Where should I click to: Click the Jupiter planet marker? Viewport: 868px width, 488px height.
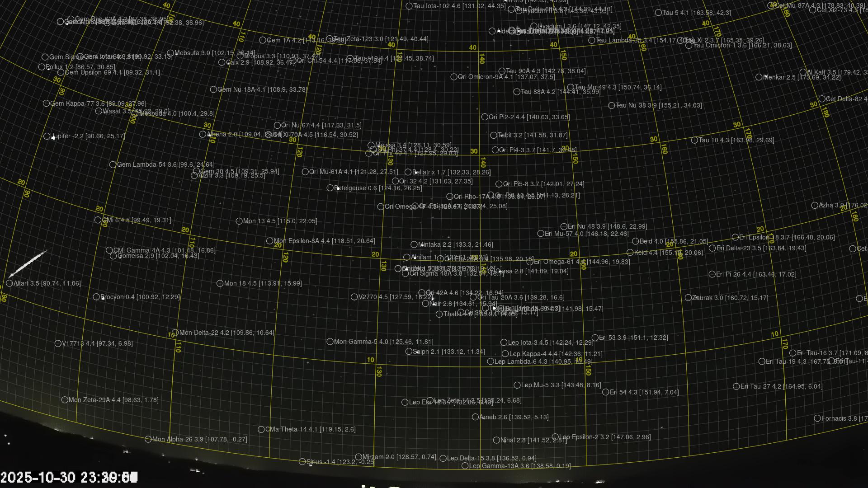(47, 136)
